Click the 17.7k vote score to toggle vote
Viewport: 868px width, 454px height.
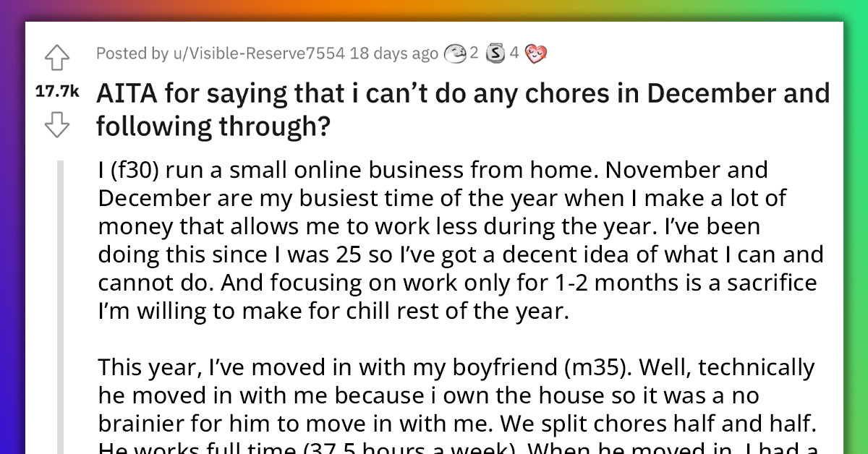point(57,89)
